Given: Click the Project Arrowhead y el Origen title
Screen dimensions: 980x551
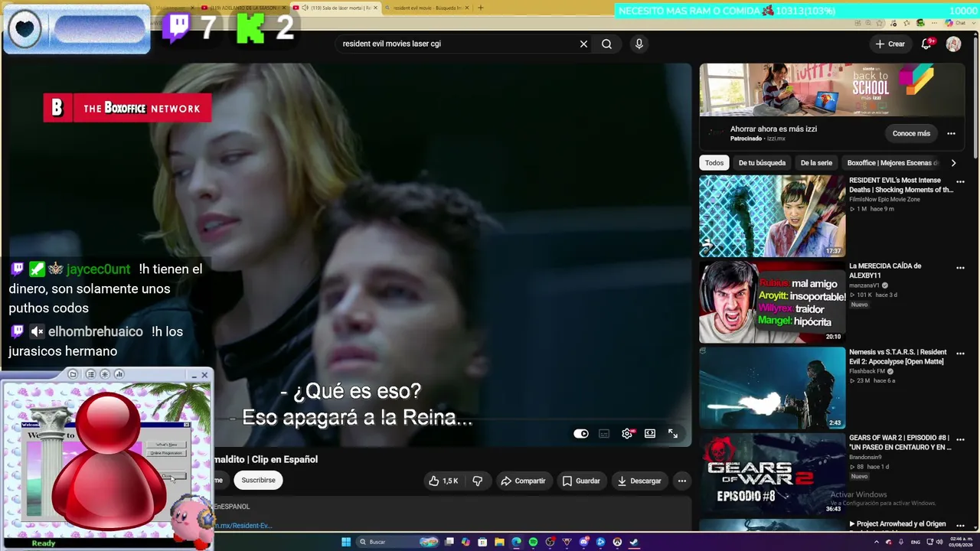Looking at the screenshot, I should point(897,524).
